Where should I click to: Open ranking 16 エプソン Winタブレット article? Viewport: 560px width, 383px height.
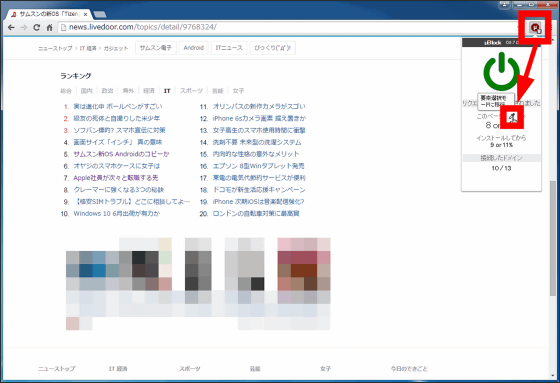pyautogui.click(x=259, y=166)
